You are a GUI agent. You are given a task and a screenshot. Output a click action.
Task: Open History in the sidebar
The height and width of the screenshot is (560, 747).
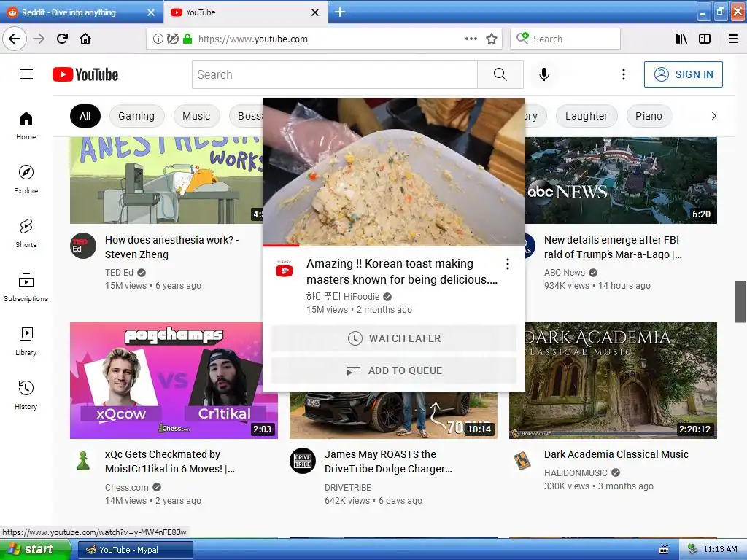26,395
